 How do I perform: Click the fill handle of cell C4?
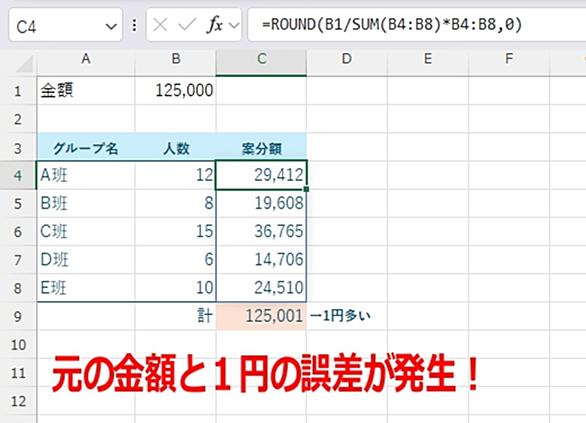(306, 189)
